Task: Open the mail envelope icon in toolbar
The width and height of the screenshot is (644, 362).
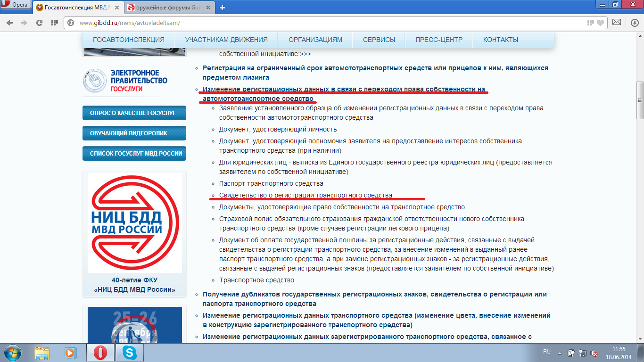Action: 616,22
